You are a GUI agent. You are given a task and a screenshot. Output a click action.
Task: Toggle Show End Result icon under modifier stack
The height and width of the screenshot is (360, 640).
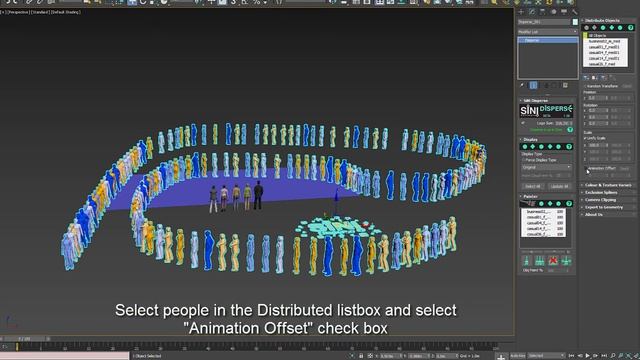[533, 85]
